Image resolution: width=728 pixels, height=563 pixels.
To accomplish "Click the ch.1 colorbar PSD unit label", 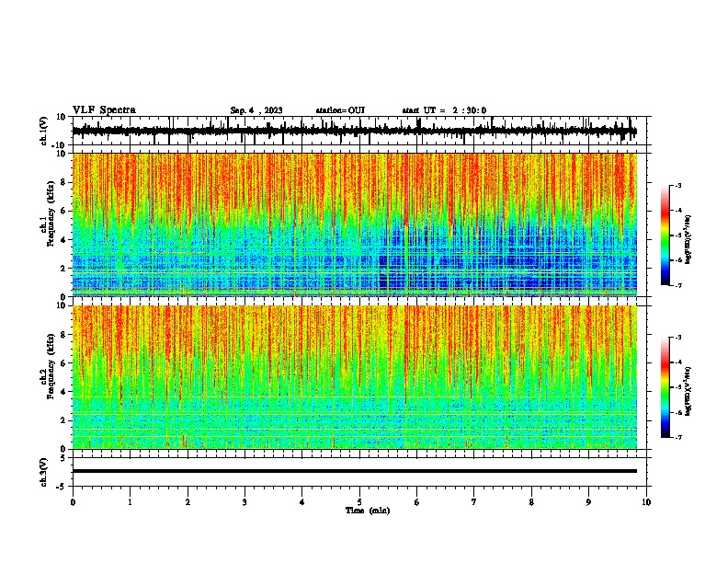I will tap(688, 239).
